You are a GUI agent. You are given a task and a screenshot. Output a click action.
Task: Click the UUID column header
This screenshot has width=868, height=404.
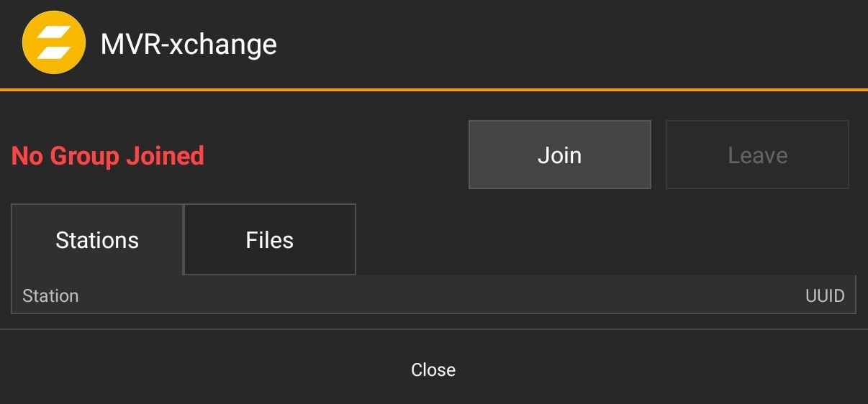tap(825, 296)
